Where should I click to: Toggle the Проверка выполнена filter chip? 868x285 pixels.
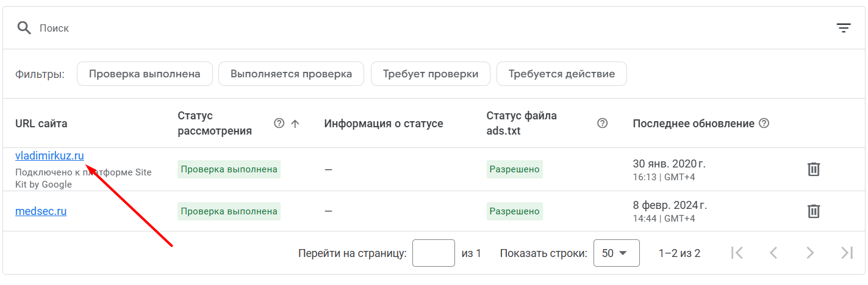point(145,74)
